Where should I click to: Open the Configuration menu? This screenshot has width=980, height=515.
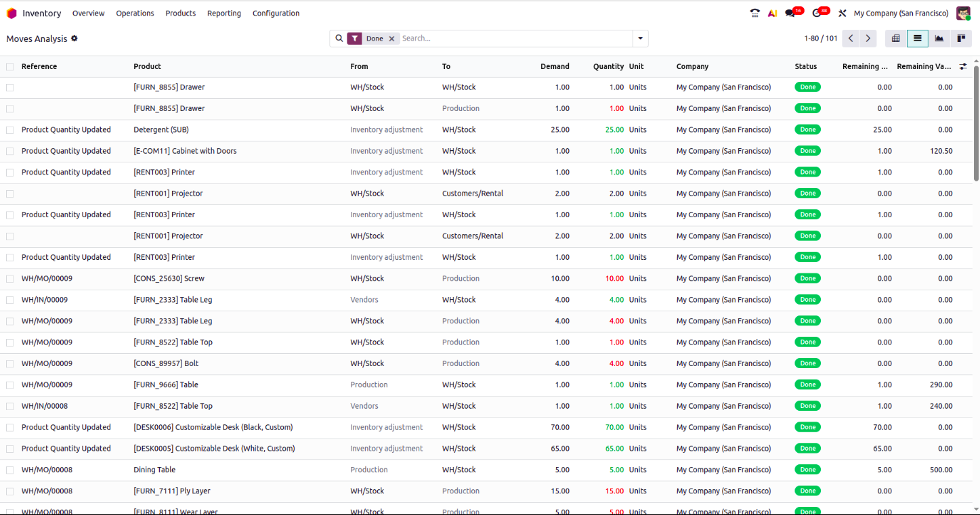(x=276, y=14)
